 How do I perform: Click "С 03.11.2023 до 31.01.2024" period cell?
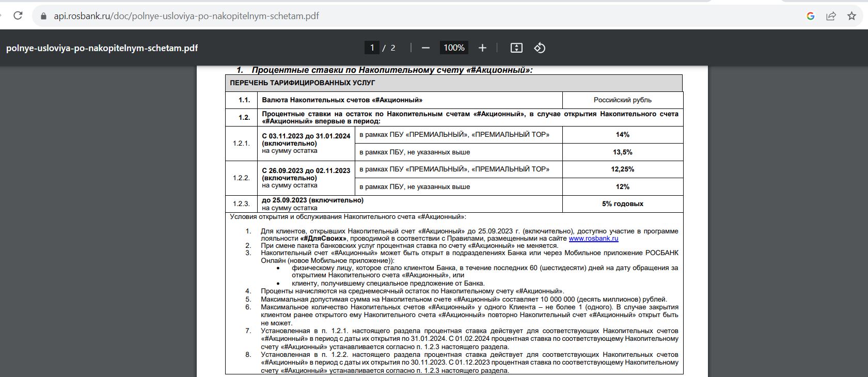pos(306,143)
